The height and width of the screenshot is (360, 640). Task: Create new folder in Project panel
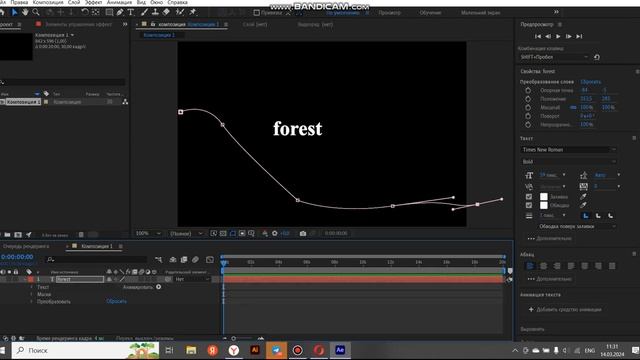click(7, 235)
